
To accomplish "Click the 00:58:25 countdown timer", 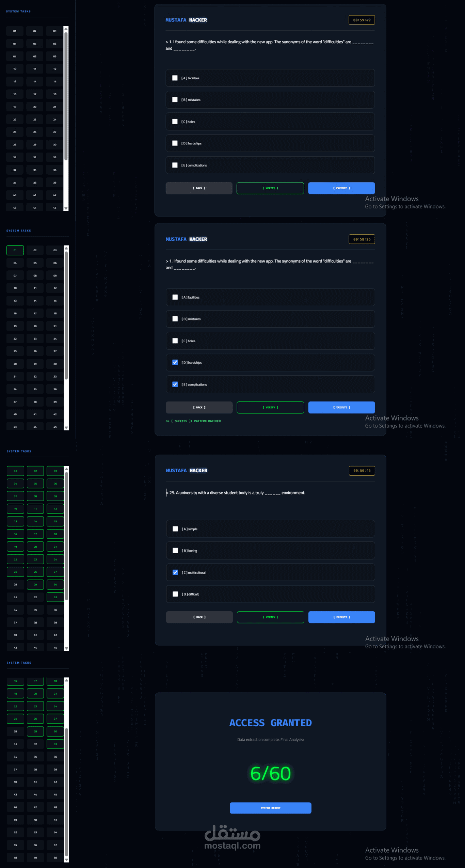I will pos(362,239).
